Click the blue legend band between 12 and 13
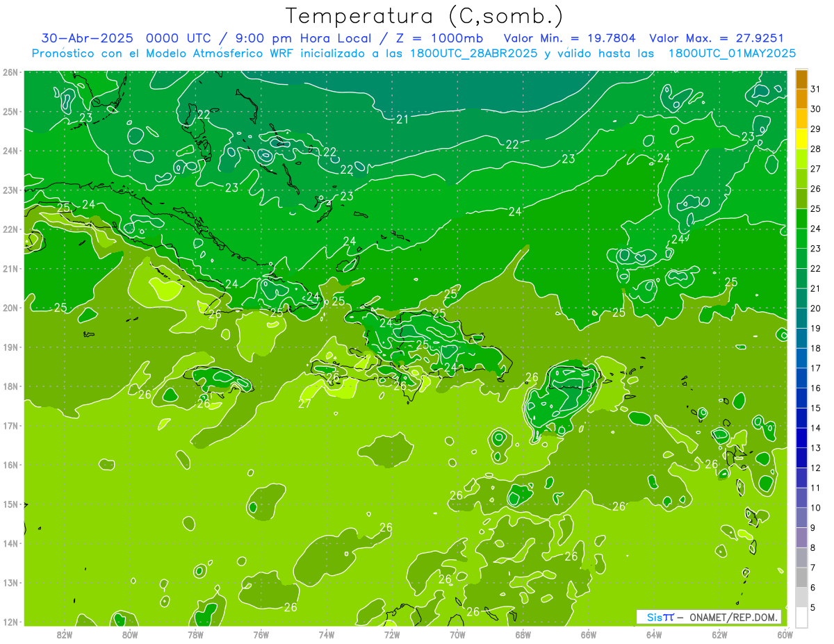834x644 pixels. coord(801,458)
